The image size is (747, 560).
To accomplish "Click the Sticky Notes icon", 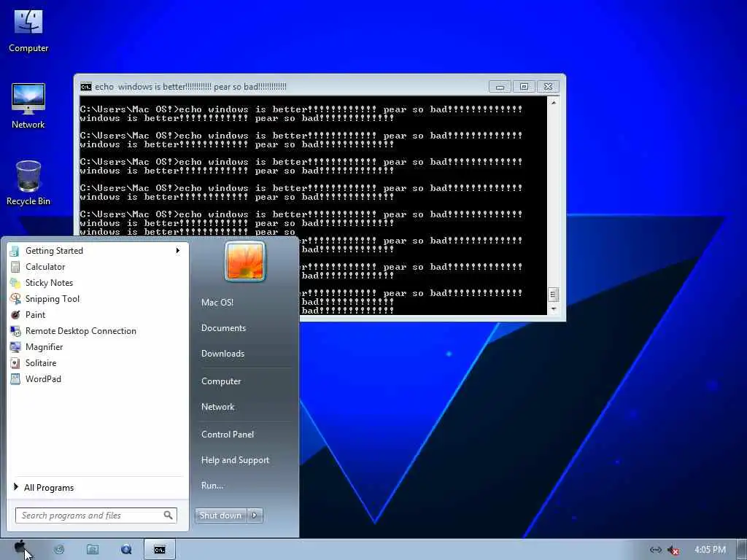I will click(15, 283).
